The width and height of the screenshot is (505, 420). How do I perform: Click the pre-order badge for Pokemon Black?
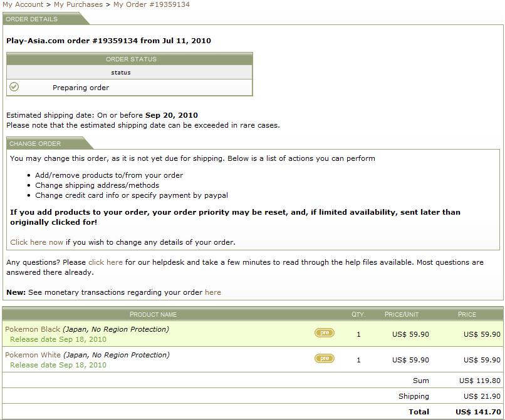point(325,333)
